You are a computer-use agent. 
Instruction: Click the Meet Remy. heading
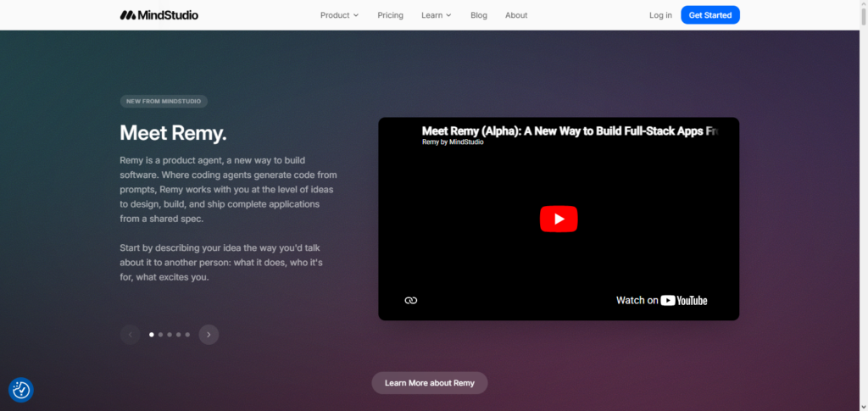pyautogui.click(x=173, y=133)
